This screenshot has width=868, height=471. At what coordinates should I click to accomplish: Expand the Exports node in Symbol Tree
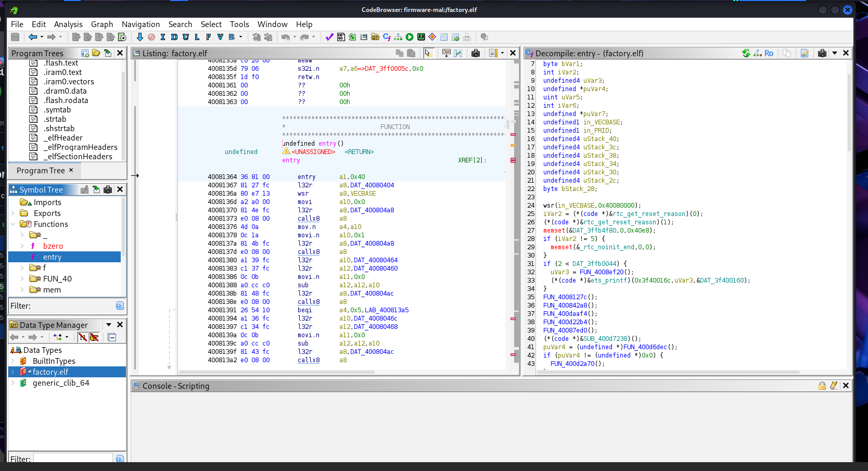coord(13,213)
